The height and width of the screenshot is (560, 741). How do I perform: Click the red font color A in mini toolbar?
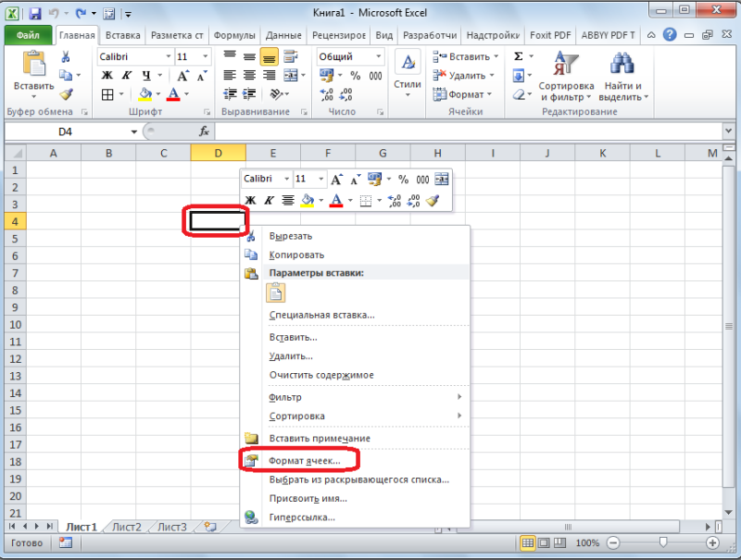[x=336, y=201]
